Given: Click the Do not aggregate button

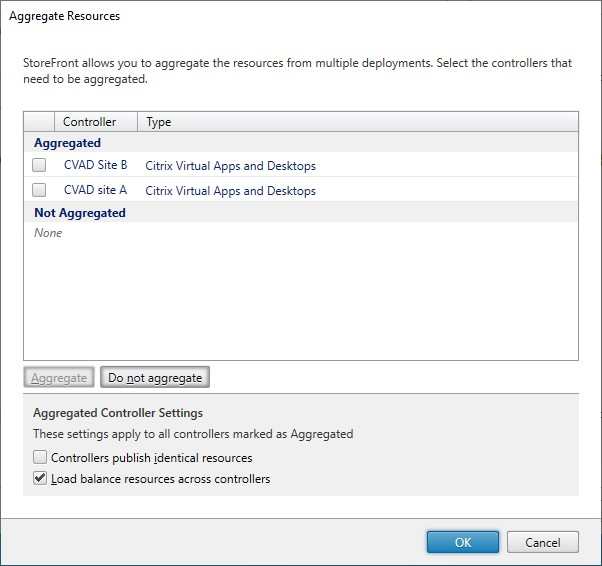Looking at the screenshot, I should point(155,378).
